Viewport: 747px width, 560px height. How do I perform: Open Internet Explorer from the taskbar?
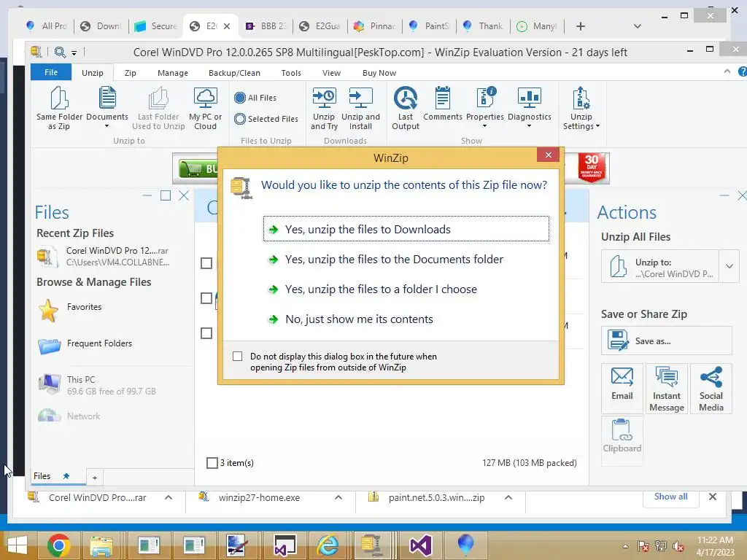click(328, 545)
